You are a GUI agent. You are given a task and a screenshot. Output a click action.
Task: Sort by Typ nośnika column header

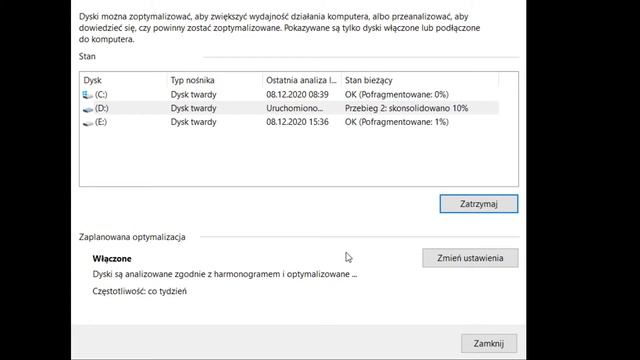[x=215, y=80]
